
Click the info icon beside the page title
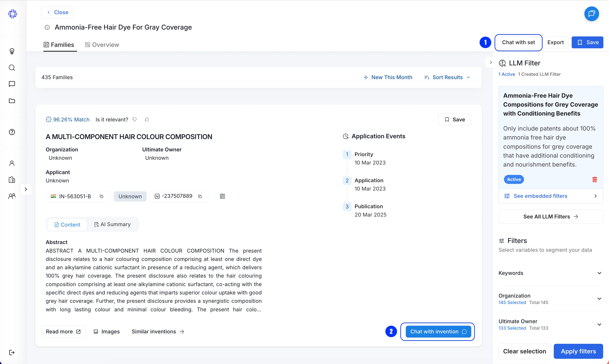click(x=47, y=27)
